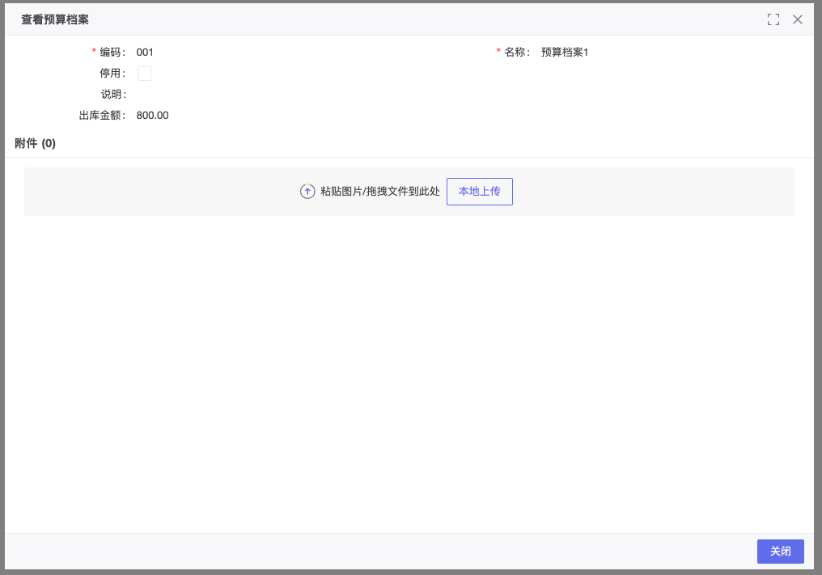Click the 查看预算档案 dialog title
The width and height of the screenshot is (822, 575).
(x=55, y=20)
